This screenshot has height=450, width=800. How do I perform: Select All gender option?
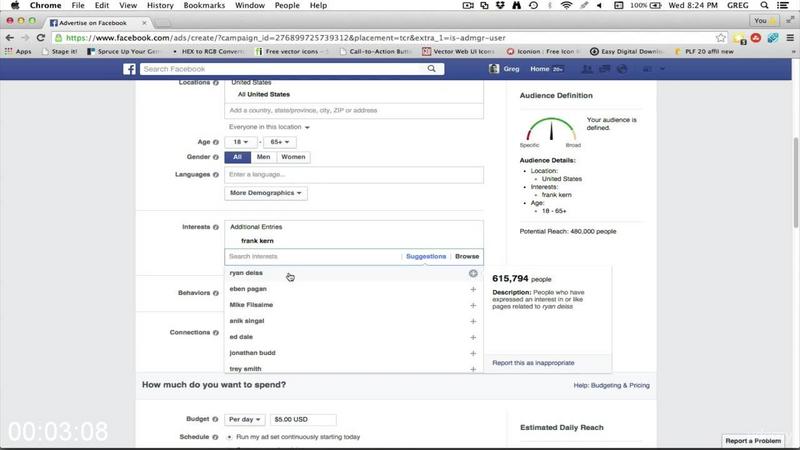click(237, 157)
